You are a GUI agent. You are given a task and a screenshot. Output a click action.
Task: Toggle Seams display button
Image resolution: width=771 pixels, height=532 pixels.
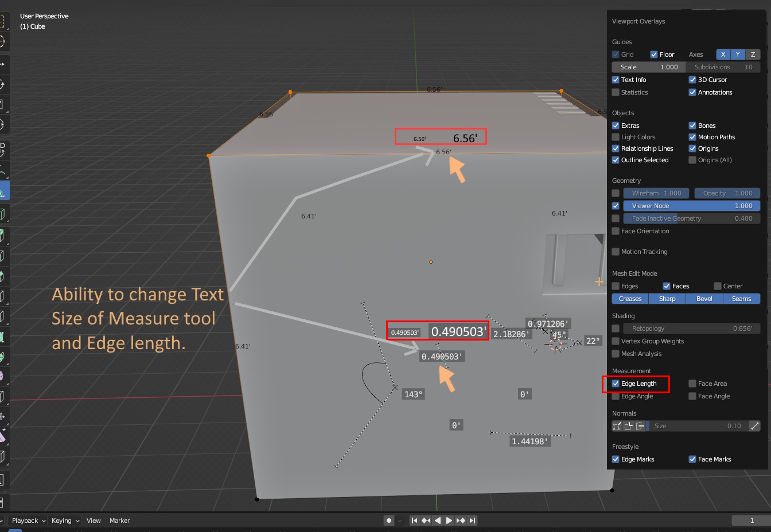[x=742, y=299]
